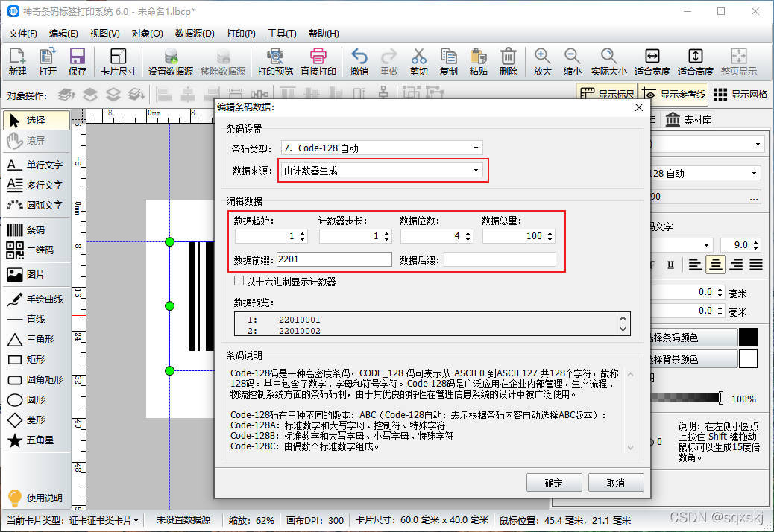Switch to 素材库 tab

[x=688, y=120]
